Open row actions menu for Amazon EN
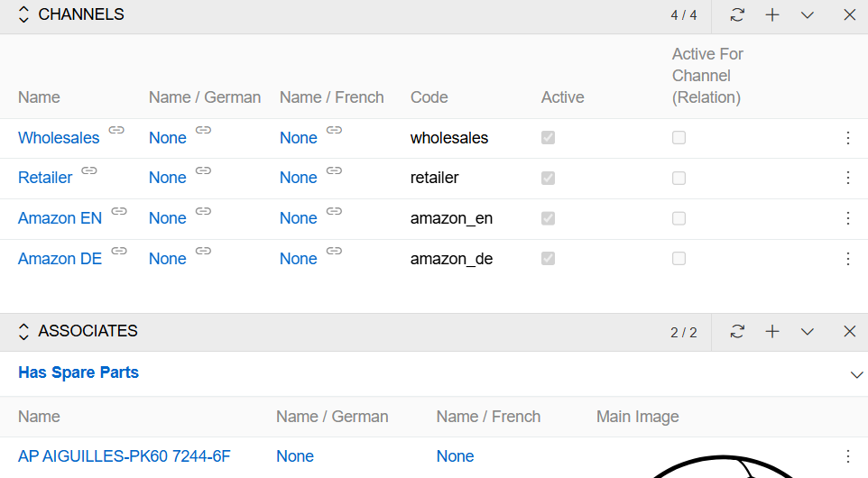 [848, 218]
